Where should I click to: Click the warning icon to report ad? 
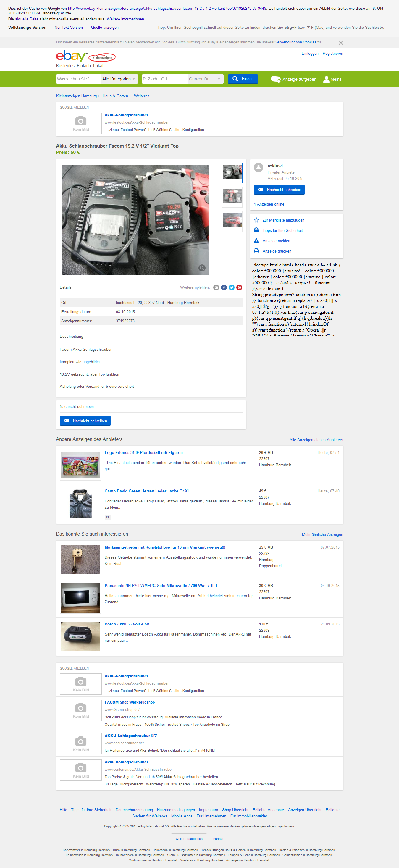[256, 241]
